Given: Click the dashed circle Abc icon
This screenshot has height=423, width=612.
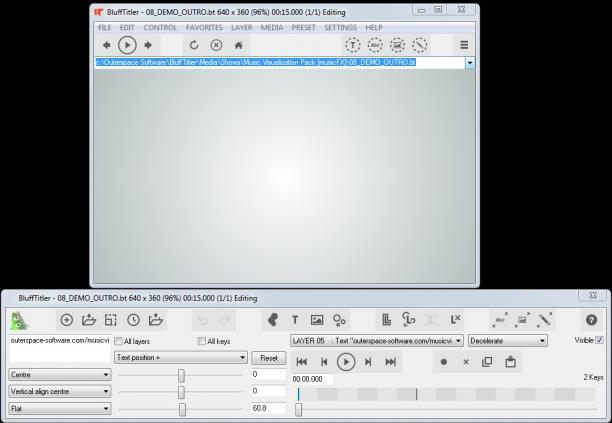Looking at the screenshot, I should 375,45.
